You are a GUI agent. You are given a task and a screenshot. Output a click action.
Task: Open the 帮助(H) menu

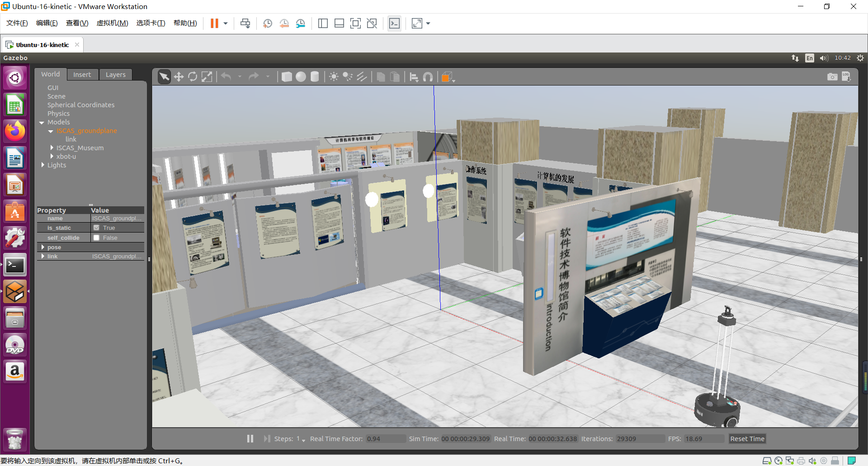click(x=185, y=23)
